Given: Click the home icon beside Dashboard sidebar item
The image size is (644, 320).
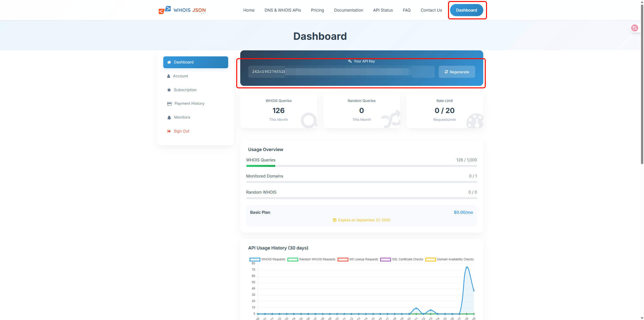Looking at the screenshot, I should click(169, 62).
